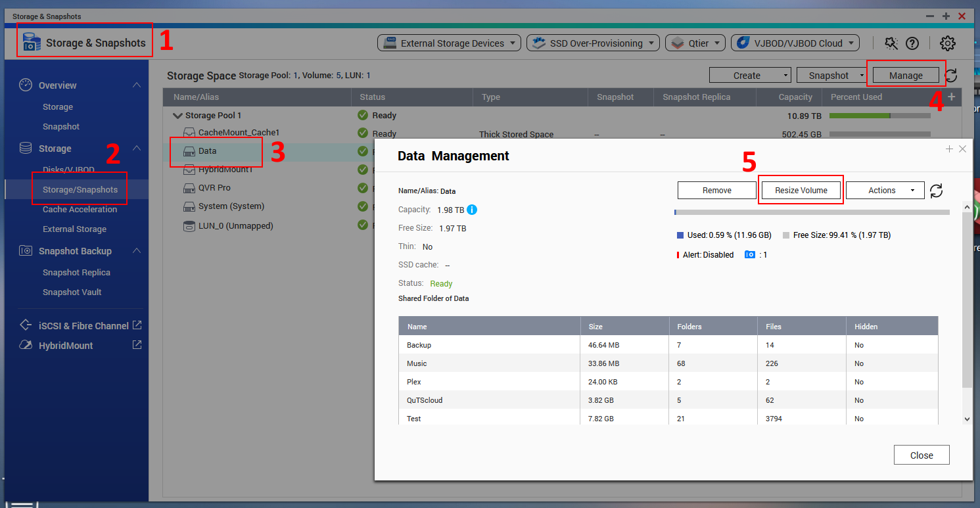Refresh the Storage Space list
980x508 pixels.
tap(951, 76)
